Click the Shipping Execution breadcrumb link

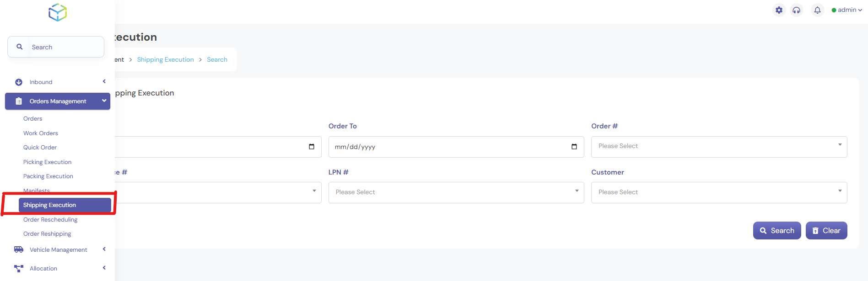point(165,60)
